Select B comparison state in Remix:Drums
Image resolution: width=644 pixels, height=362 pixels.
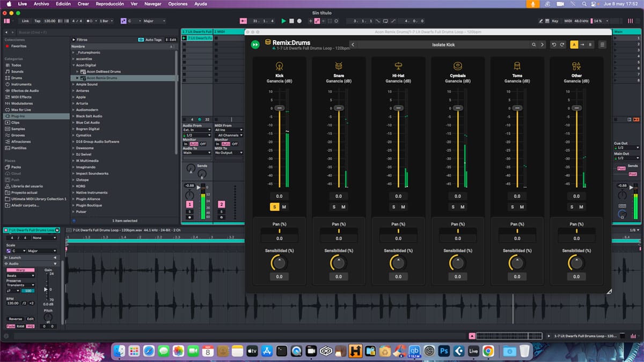(590, 45)
